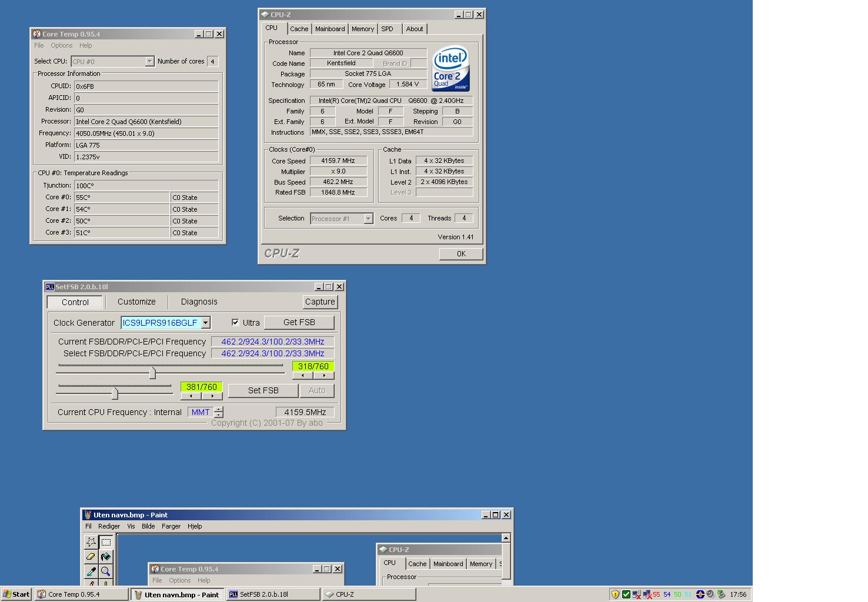Select the magnifier tool in Paint
The height and width of the screenshot is (602, 868).
(x=106, y=571)
